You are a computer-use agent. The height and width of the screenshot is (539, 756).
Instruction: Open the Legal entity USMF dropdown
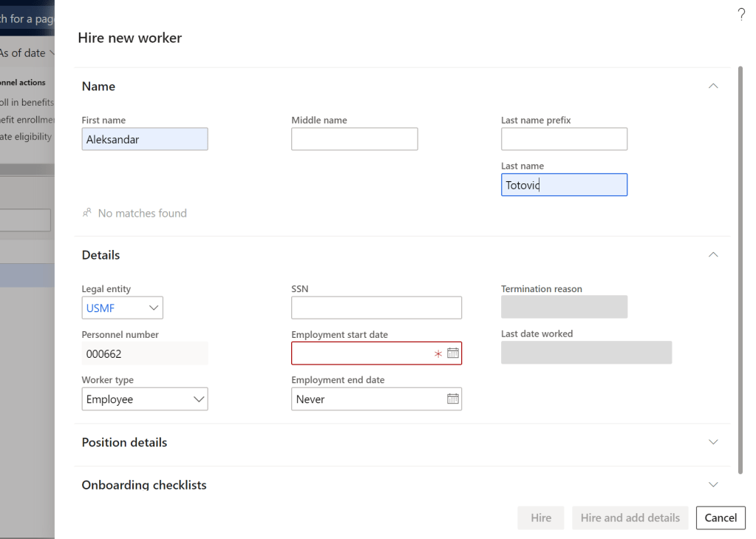click(x=122, y=308)
